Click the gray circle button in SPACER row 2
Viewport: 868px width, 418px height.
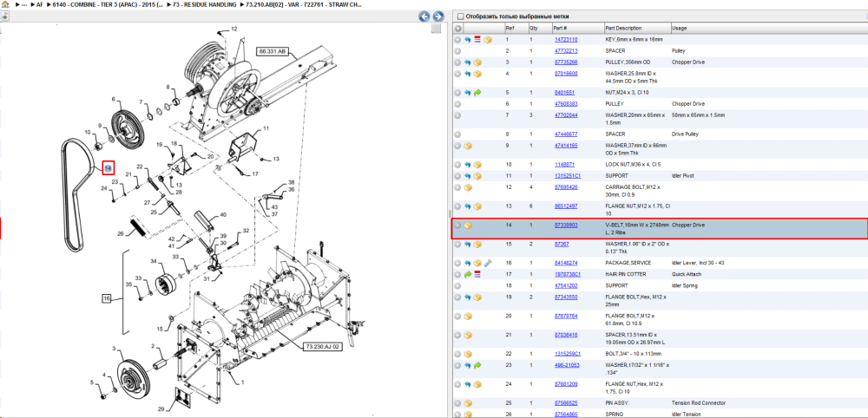457,51
